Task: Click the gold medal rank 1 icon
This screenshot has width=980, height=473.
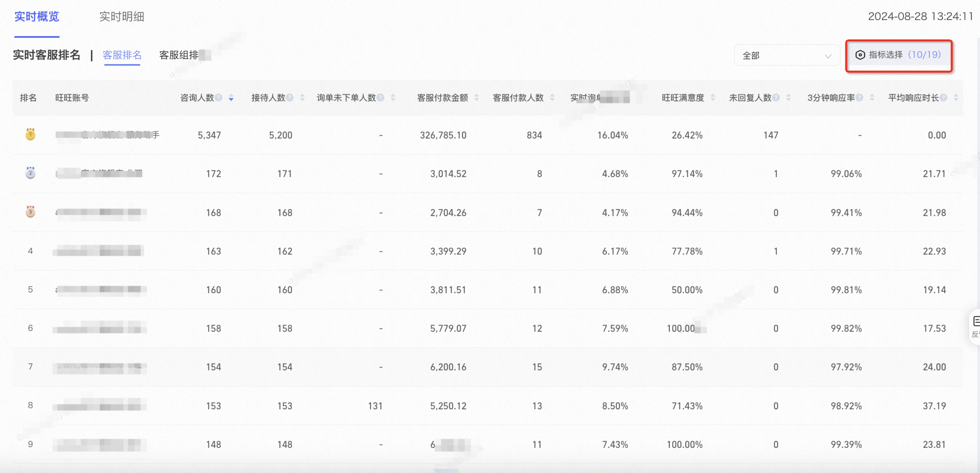Action: [30, 134]
